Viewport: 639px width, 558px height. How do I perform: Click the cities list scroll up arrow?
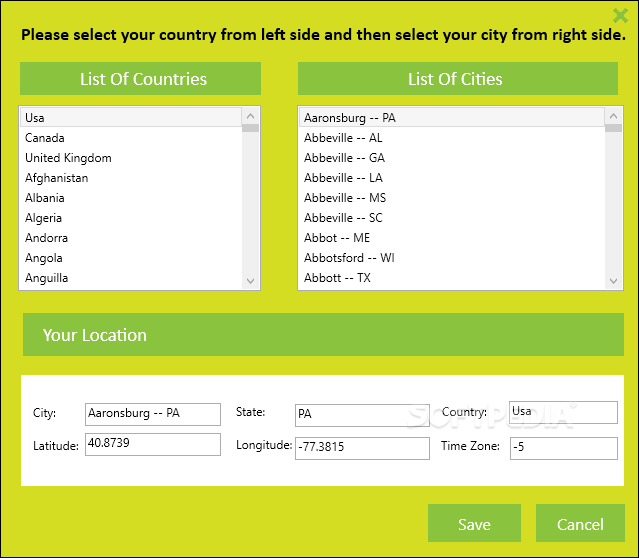click(613, 116)
